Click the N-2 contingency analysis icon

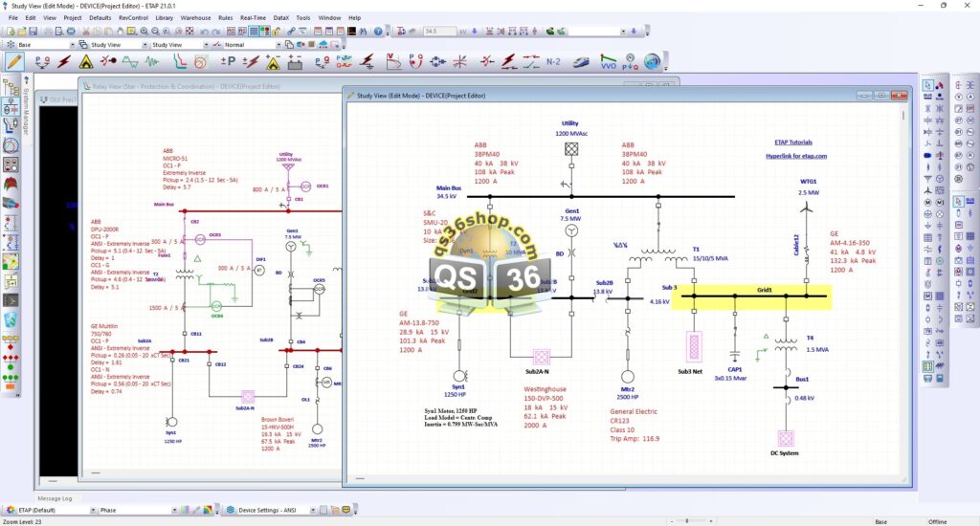coord(553,61)
